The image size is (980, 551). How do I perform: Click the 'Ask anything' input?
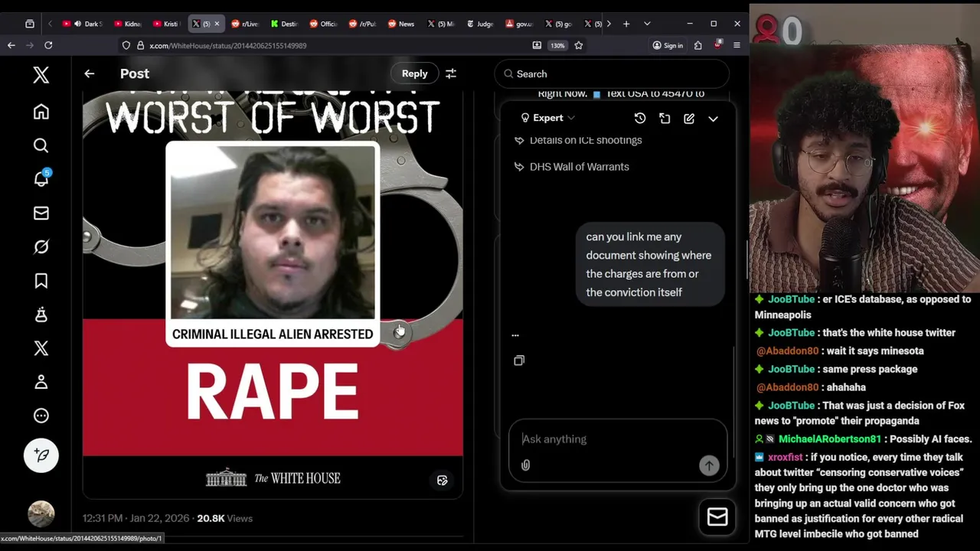click(x=617, y=439)
